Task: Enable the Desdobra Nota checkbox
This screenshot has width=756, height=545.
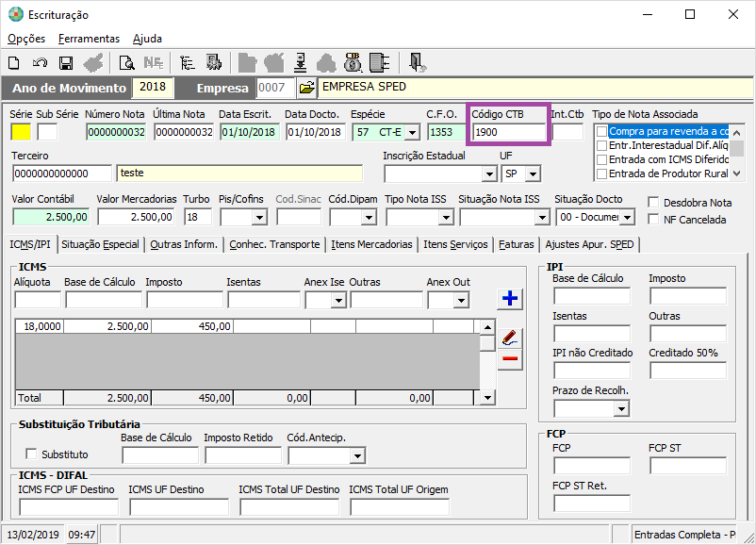Action: tap(655, 203)
